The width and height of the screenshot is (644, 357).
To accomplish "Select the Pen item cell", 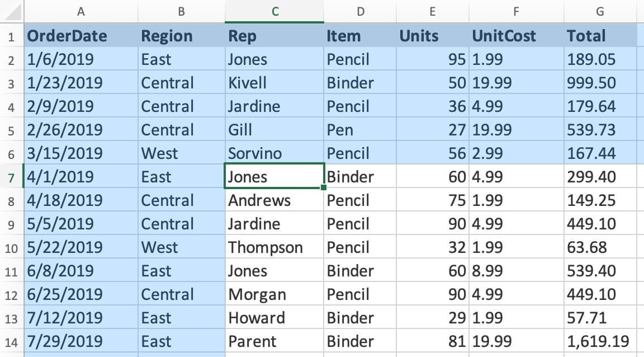I will pos(360,130).
